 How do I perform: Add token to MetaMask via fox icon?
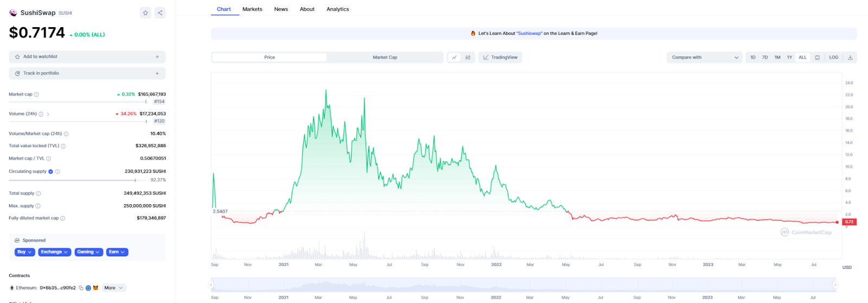click(x=95, y=288)
